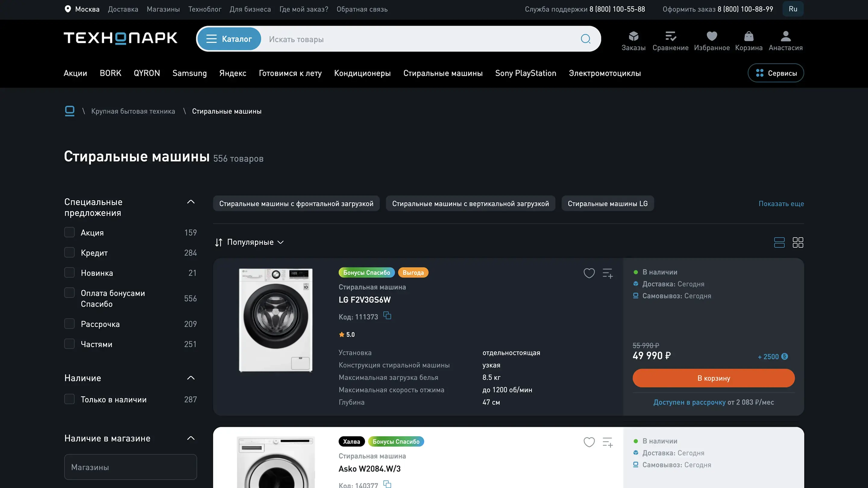Open the Сравнение comparison icon in header
This screenshot has width=868, height=488.
pyautogui.click(x=670, y=40)
